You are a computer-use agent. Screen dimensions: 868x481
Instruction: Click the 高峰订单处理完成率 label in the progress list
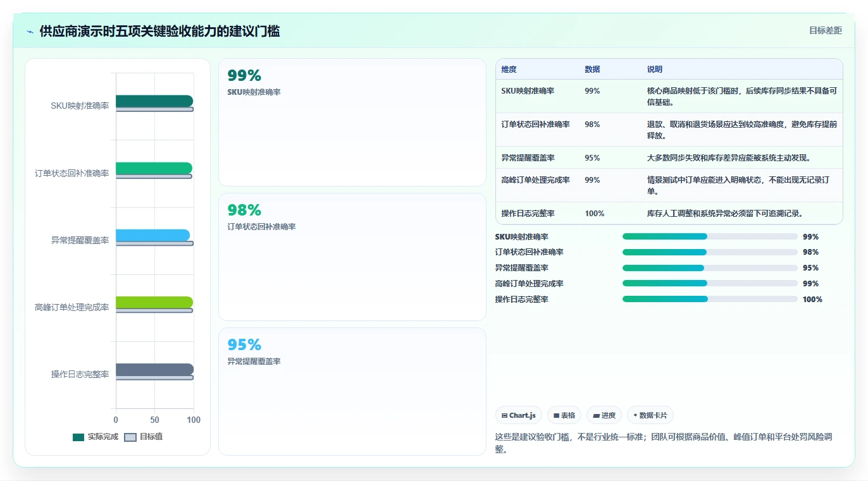(529, 283)
